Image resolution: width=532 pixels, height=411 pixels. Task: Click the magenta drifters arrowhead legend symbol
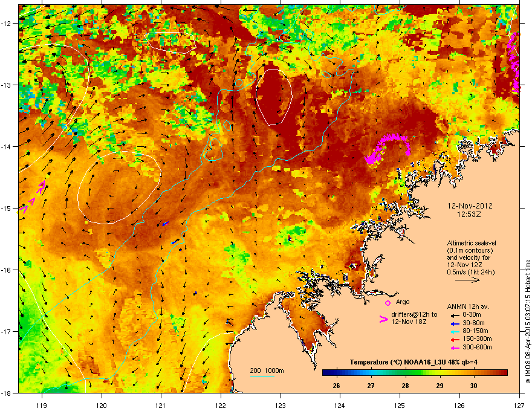coord(384,319)
